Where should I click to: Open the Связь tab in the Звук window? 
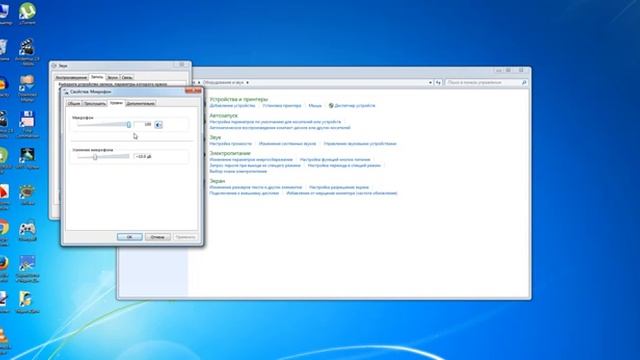pos(127,78)
